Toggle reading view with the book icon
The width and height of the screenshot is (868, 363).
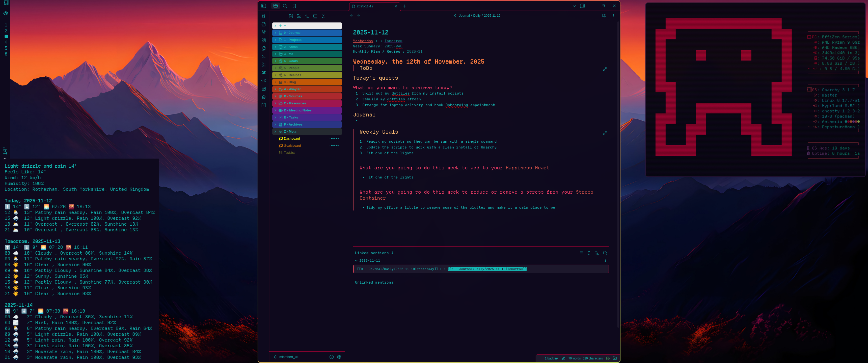coord(604,15)
